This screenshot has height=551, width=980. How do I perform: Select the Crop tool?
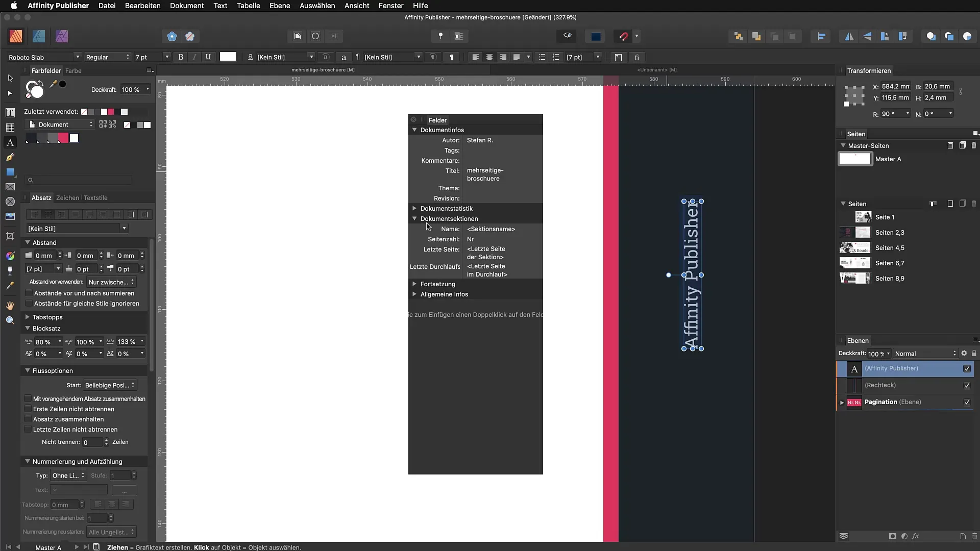(x=10, y=236)
